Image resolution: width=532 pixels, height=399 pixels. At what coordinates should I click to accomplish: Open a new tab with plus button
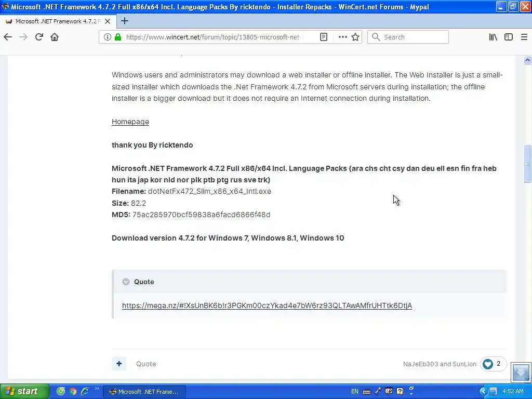click(x=125, y=21)
